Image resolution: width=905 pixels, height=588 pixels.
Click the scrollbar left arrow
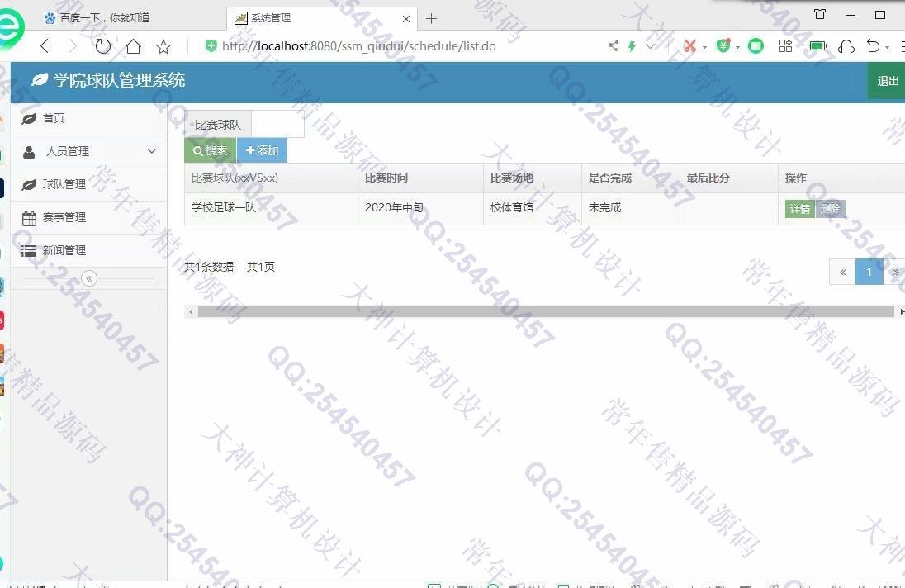[x=191, y=312]
